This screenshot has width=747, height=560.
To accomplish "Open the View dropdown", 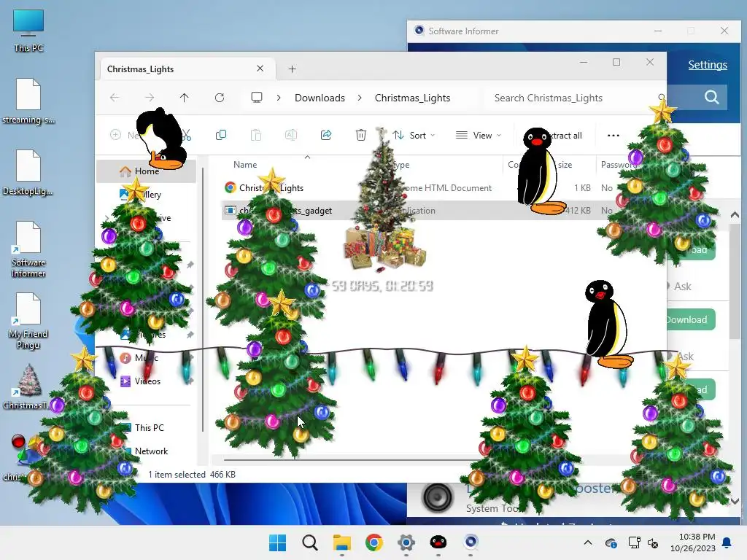I will pyautogui.click(x=479, y=135).
